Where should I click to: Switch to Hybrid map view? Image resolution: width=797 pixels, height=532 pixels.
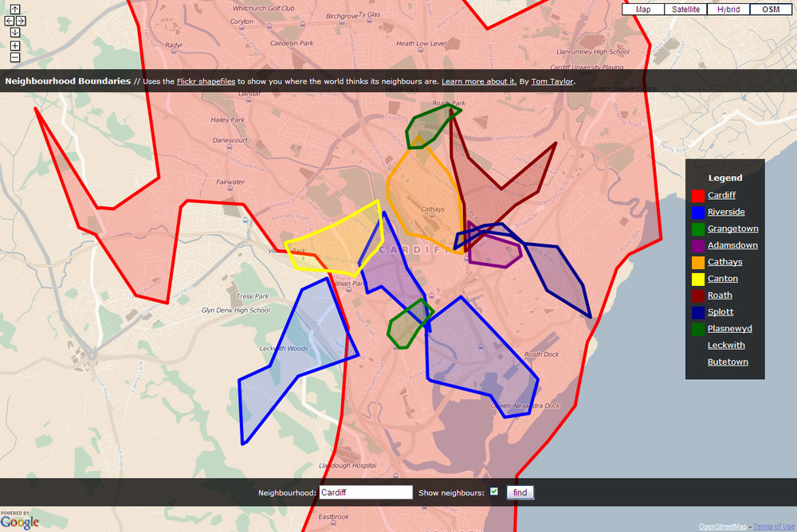pyautogui.click(x=728, y=10)
